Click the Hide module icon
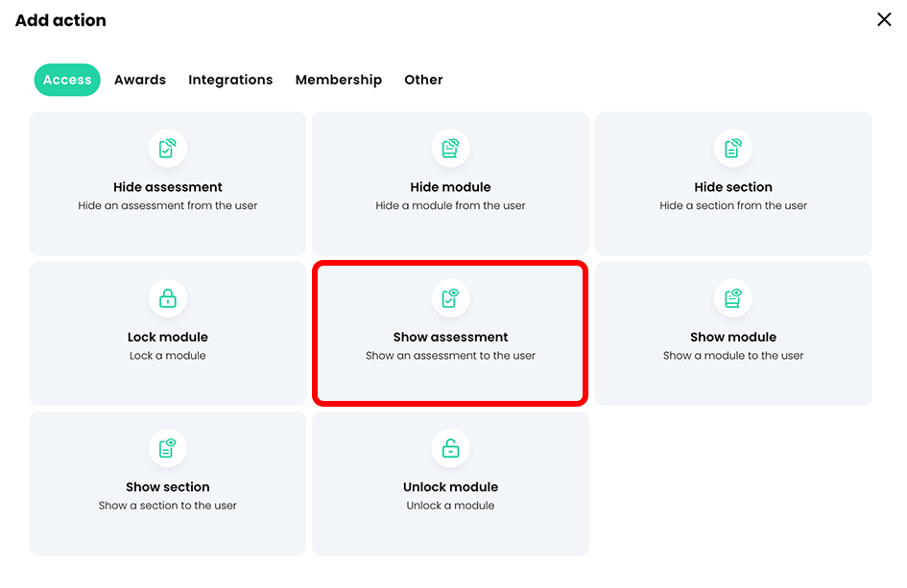Screen dimensions: 907x588 [450, 149]
